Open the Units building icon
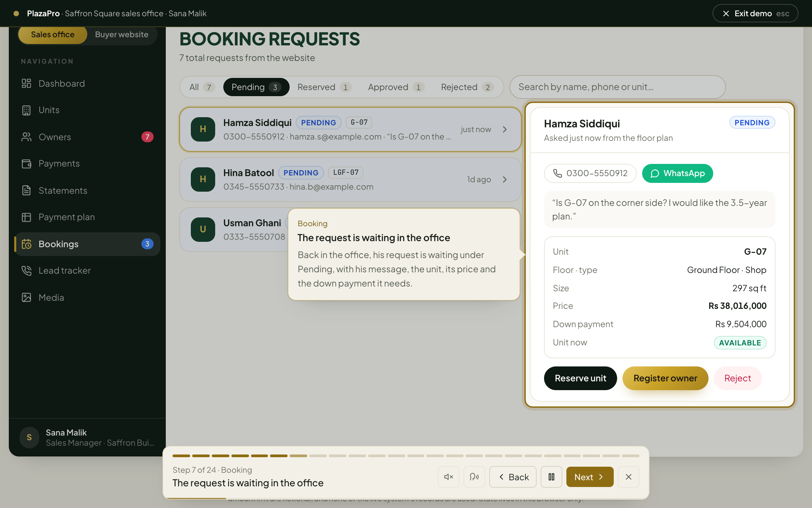 point(26,110)
